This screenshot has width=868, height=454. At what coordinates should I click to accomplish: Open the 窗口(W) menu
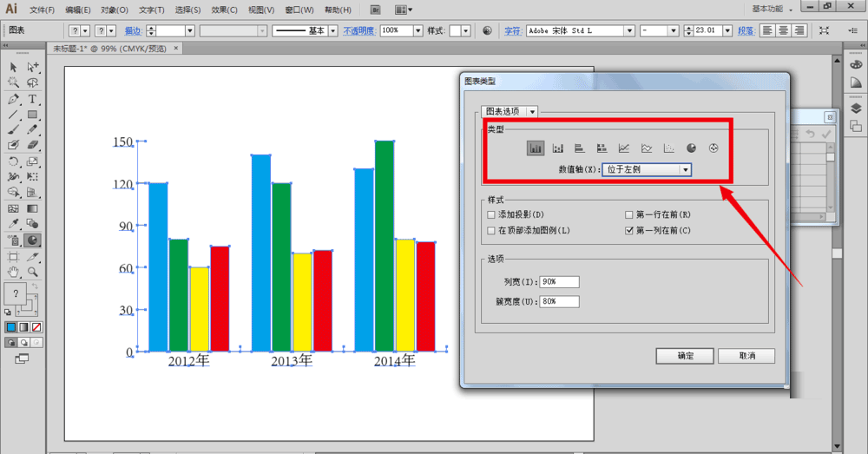point(299,10)
